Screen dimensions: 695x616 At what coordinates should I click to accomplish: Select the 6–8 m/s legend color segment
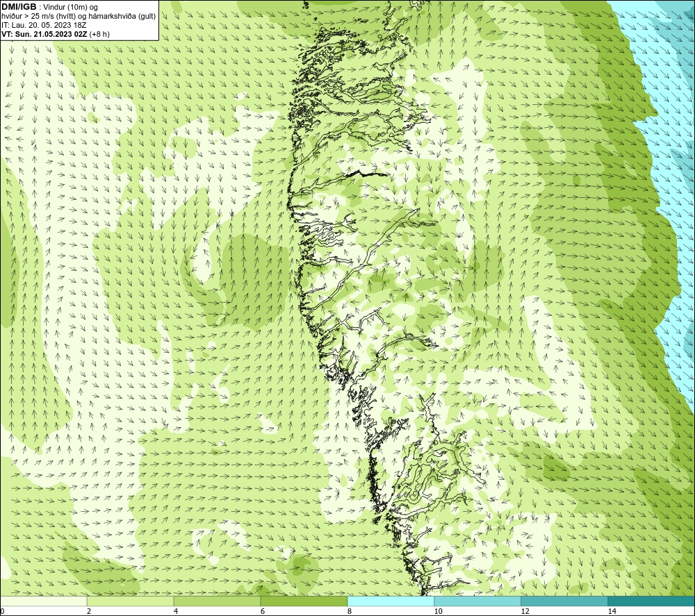point(304,601)
